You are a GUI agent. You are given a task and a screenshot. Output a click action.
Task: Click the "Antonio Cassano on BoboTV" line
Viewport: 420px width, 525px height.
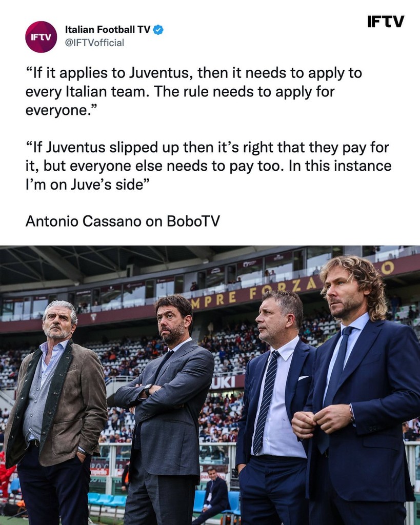point(123,221)
